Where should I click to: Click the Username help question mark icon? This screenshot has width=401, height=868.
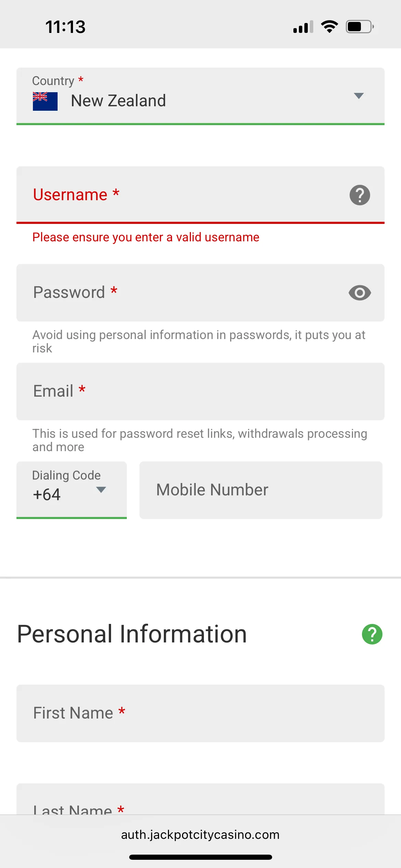point(360,195)
